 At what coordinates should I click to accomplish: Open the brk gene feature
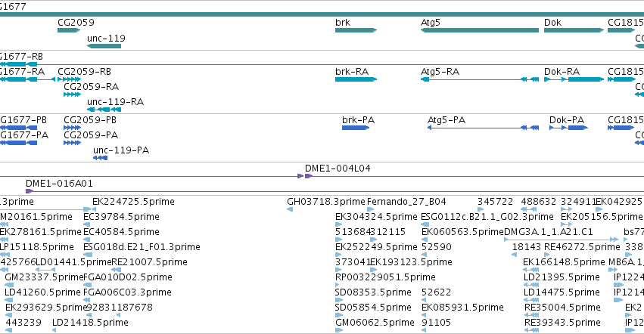point(356,30)
